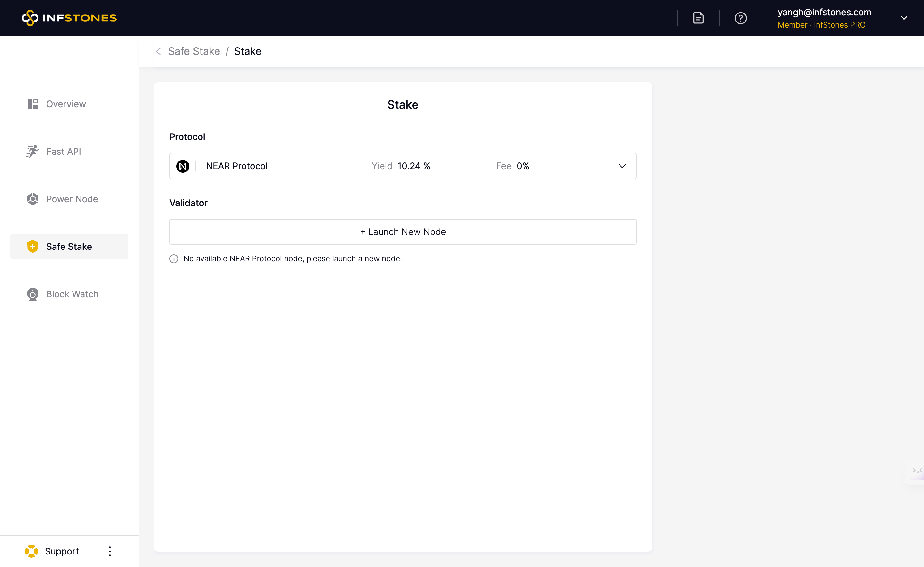924x567 pixels.
Task: Click the Block Watch camera icon
Action: (x=33, y=294)
